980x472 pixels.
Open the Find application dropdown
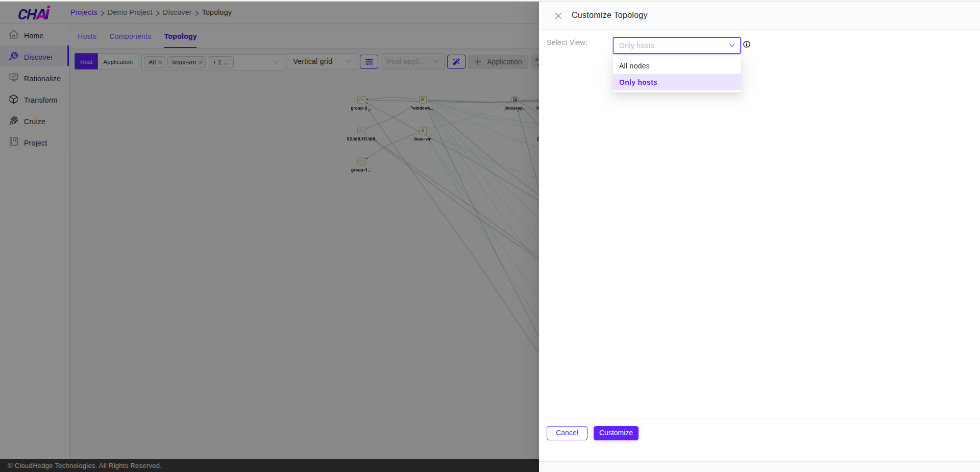(x=412, y=61)
